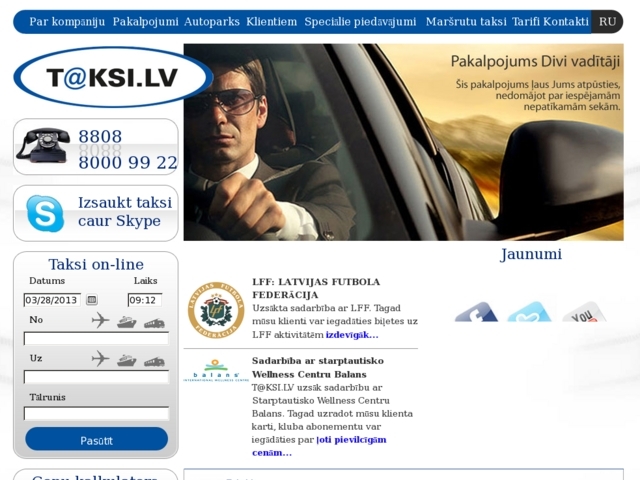
Task: Open the Pakalpojums Divi vadītāji banner
Action: (403, 142)
